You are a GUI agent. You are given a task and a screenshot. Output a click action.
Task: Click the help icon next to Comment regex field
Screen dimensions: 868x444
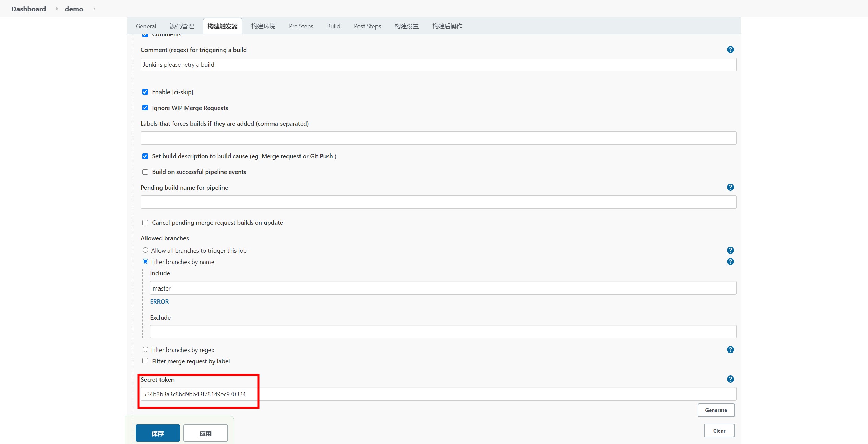pyautogui.click(x=731, y=49)
